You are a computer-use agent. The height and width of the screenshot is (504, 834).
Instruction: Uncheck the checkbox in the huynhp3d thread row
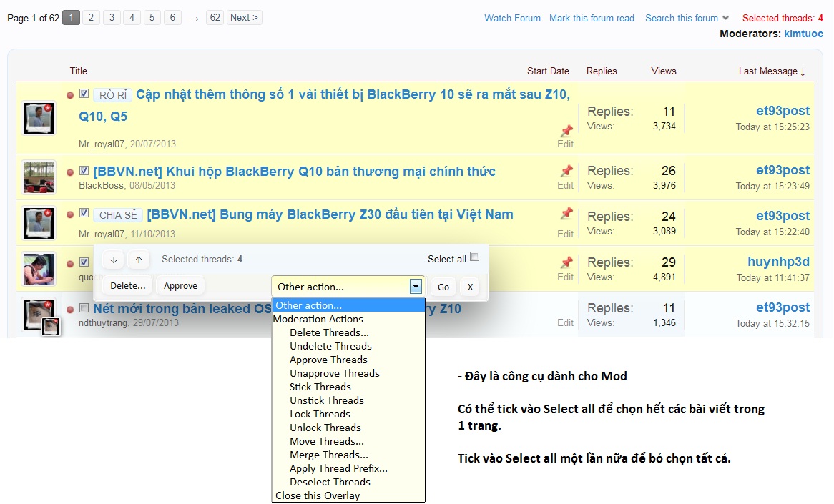[84, 262]
